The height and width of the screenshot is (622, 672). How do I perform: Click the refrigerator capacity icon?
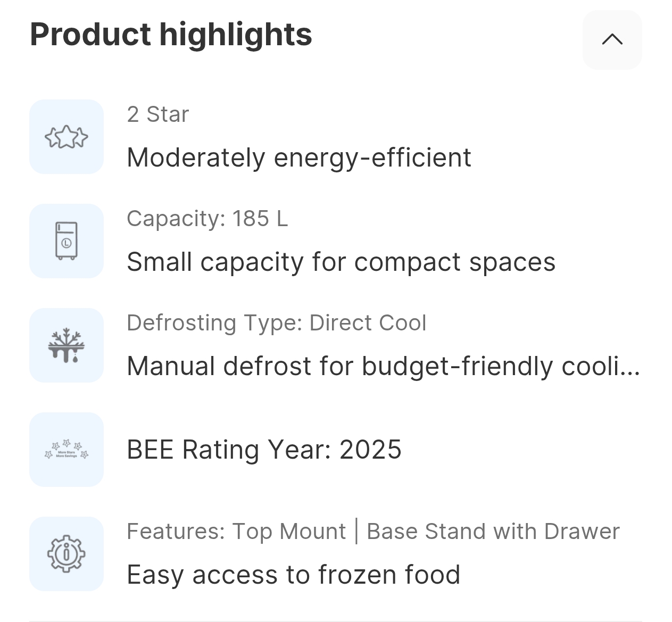(67, 241)
